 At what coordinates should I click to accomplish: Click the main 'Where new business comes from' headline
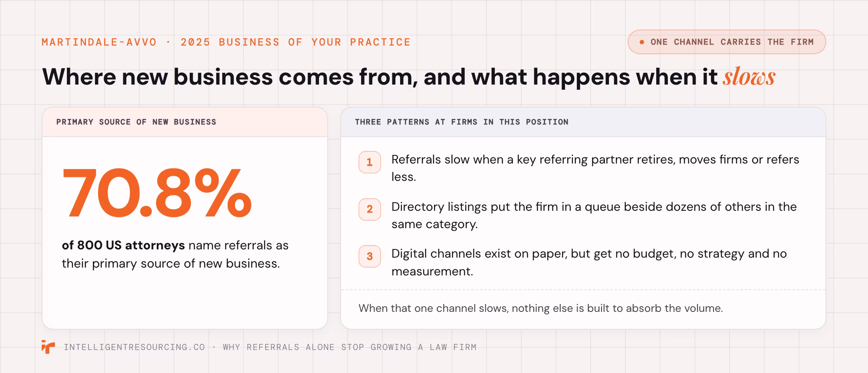coord(409,77)
